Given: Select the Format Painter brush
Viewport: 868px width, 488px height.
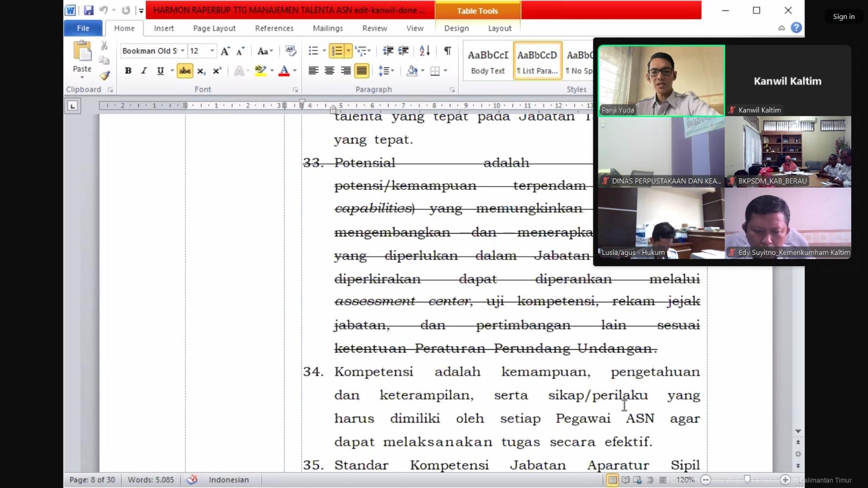Looking at the screenshot, I should pos(104,75).
